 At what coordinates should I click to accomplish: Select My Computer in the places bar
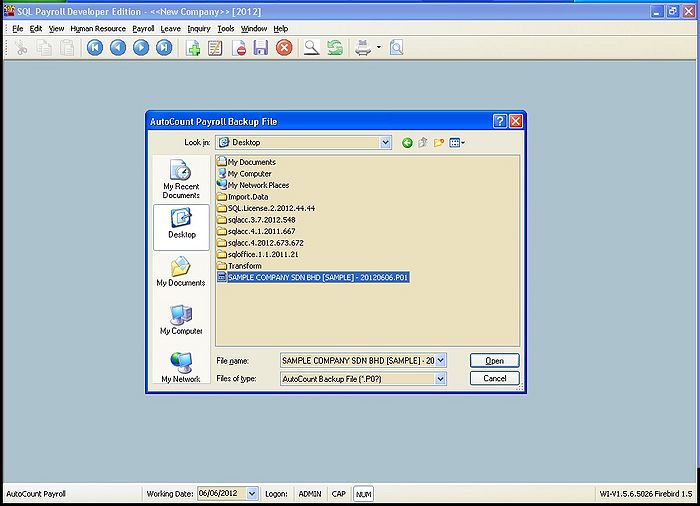181,321
